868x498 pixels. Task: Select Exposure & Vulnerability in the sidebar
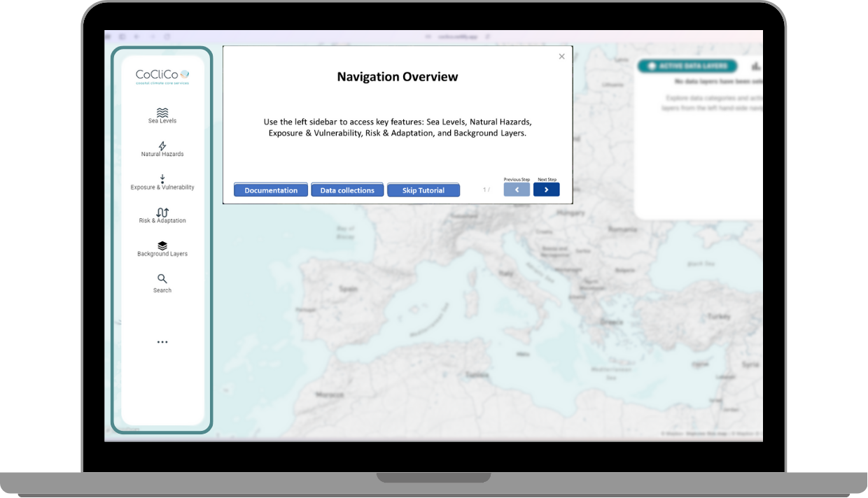162,183
